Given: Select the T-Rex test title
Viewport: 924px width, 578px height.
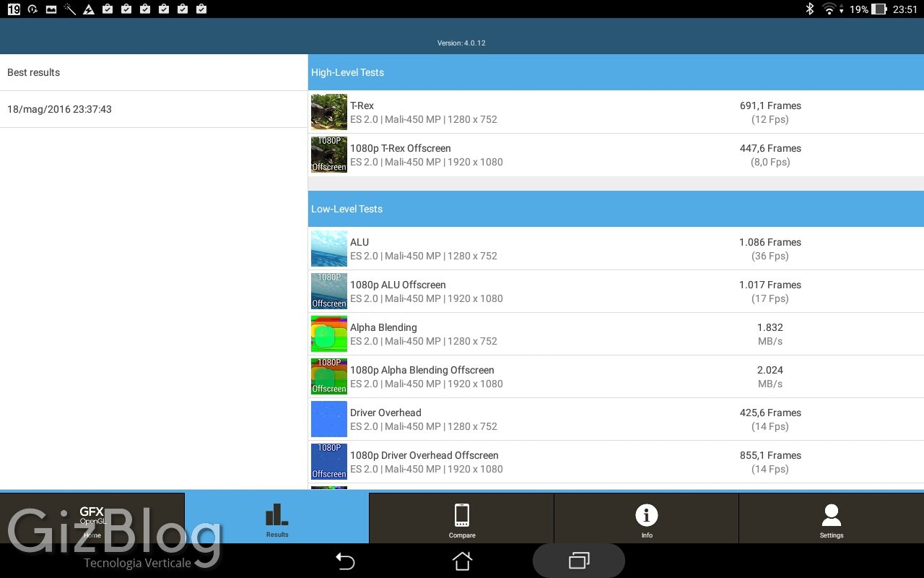Looking at the screenshot, I should pos(362,105).
